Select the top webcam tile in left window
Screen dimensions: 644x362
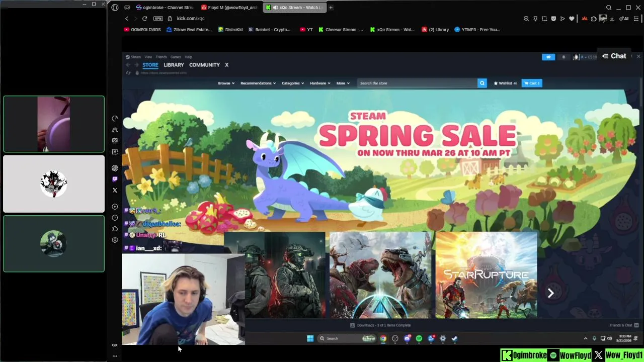pyautogui.click(x=54, y=124)
